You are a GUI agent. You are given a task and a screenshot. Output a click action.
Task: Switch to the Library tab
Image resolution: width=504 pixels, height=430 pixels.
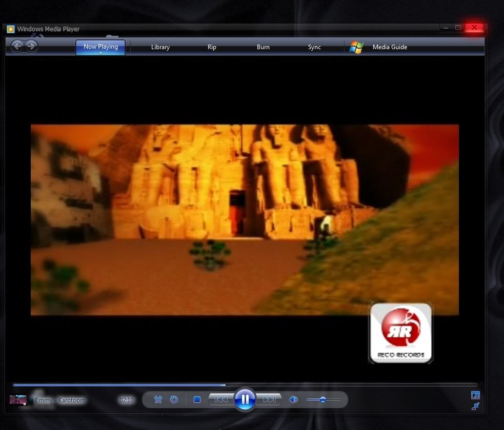160,47
